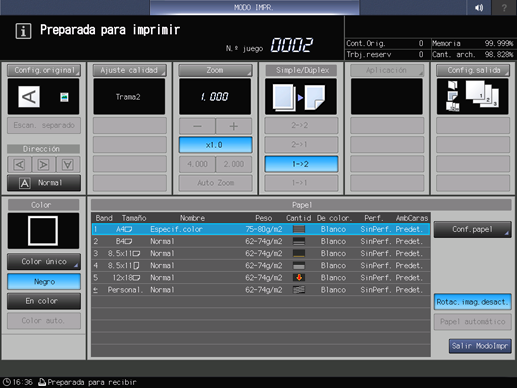Click Auto Zoom button

[x=215, y=183]
